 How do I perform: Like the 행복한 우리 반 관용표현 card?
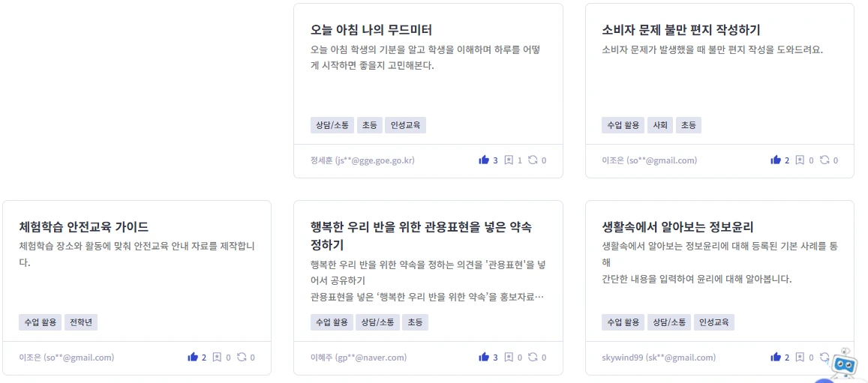click(x=484, y=357)
